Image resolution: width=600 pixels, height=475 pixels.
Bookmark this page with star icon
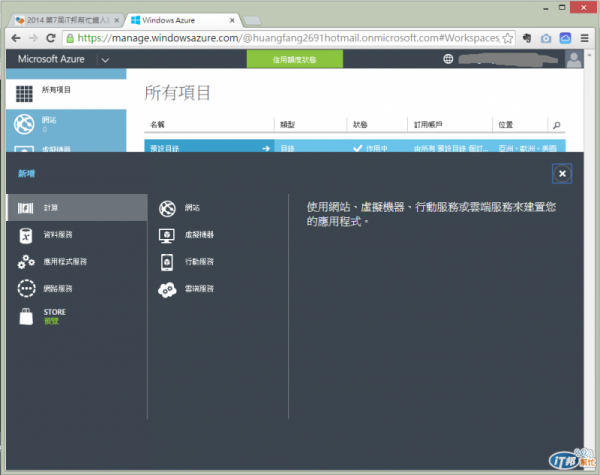pyautogui.click(x=508, y=38)
